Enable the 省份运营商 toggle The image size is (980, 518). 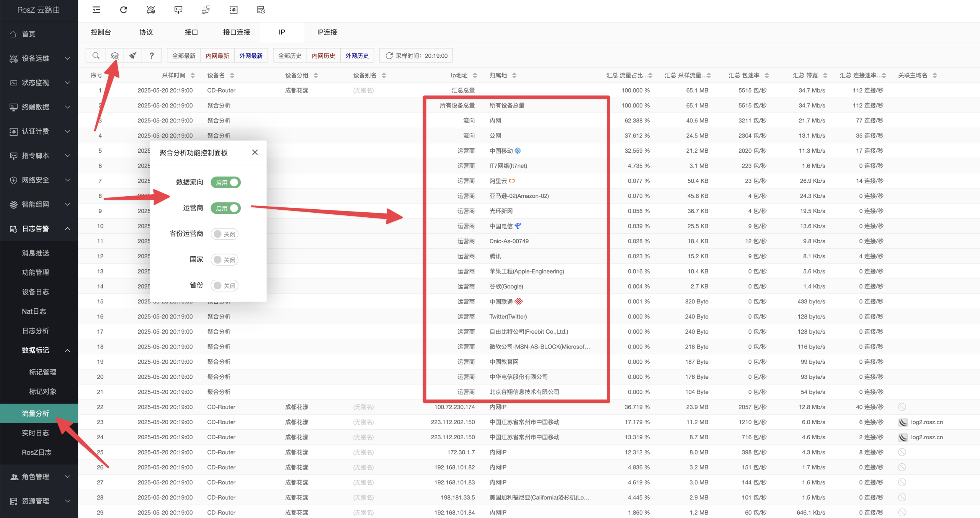point(225,234)
